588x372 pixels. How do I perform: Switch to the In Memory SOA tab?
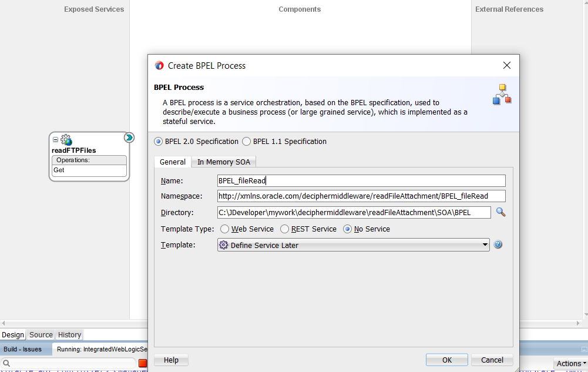pyautogui.click(x=223, y=162)
